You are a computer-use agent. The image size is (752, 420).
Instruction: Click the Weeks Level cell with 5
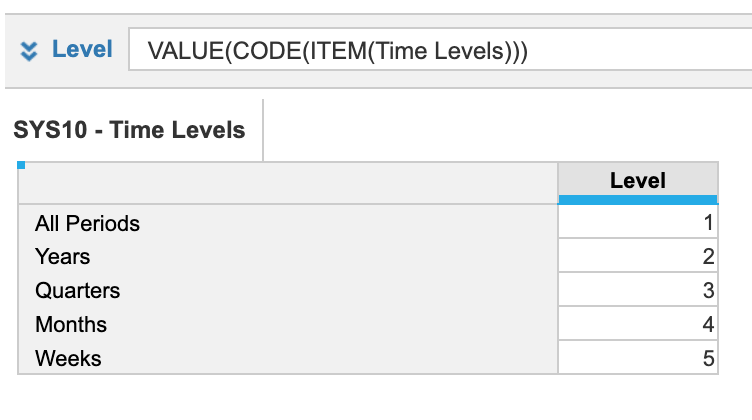point(638,358)
